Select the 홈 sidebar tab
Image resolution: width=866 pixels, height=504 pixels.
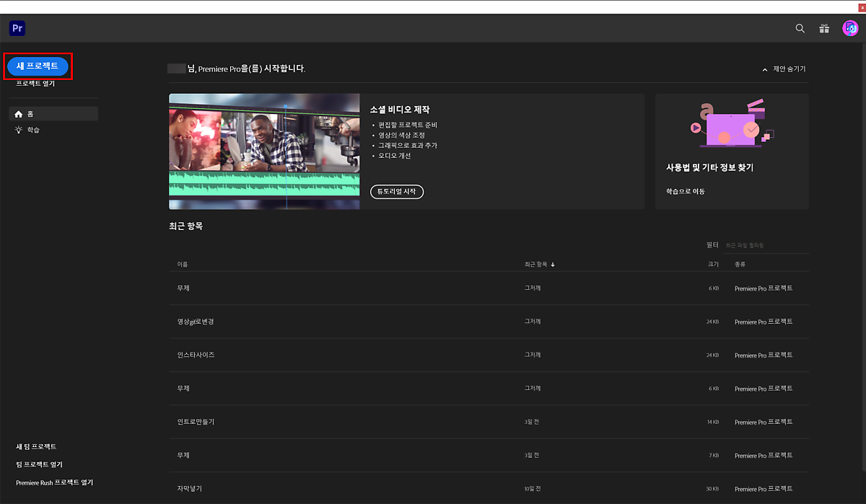(53, 114)
